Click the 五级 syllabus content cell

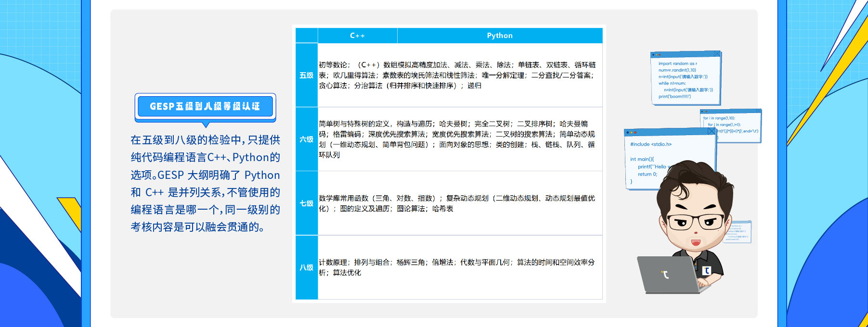[x=457, y=75]
